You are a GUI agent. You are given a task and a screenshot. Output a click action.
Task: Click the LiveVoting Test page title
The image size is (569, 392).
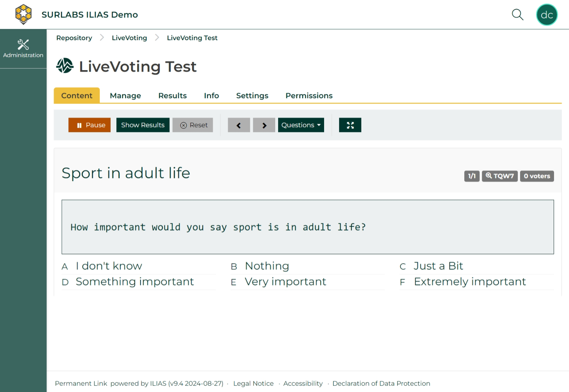[x=138, y=66]
